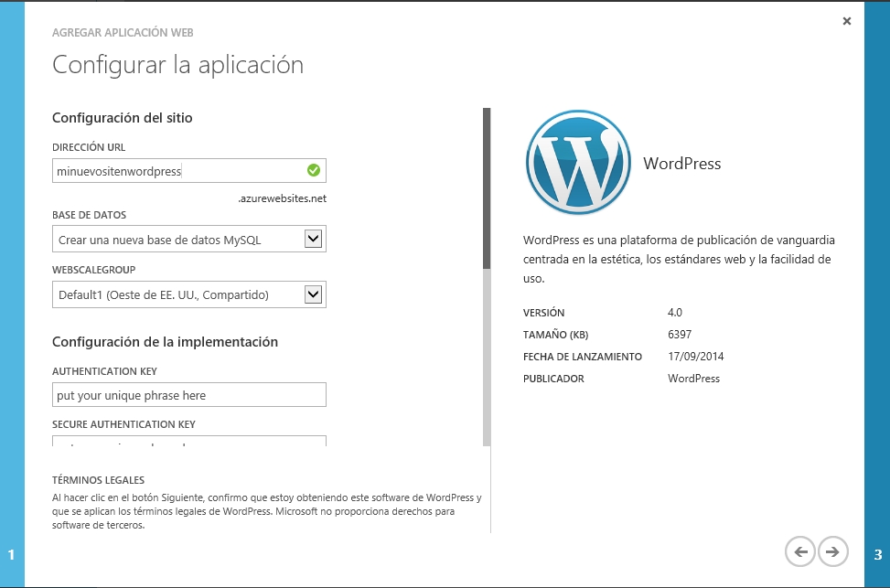This screenshot has height=588, width=890.
Task: Click the 'DIRECCIÓN URL' field label
Action: (89, 147)
